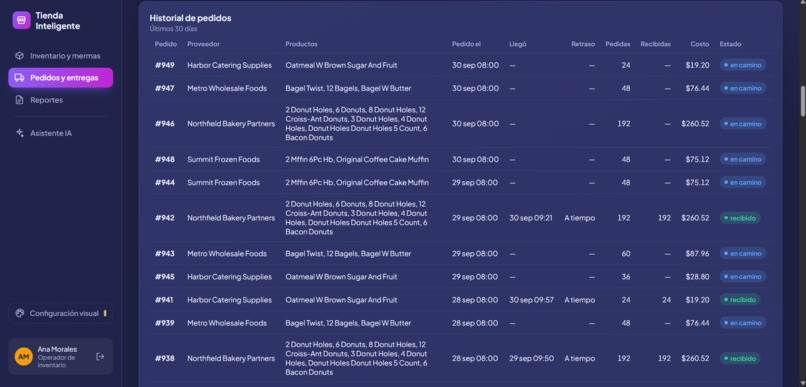806x387 pixels.
Task: Click the Historial de pedidos heading
Action: tap(190, 18)
